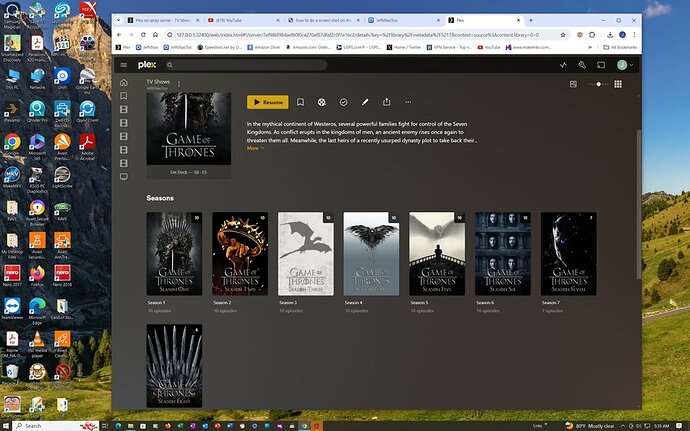Open the Season Eight poster

point(174,366)
